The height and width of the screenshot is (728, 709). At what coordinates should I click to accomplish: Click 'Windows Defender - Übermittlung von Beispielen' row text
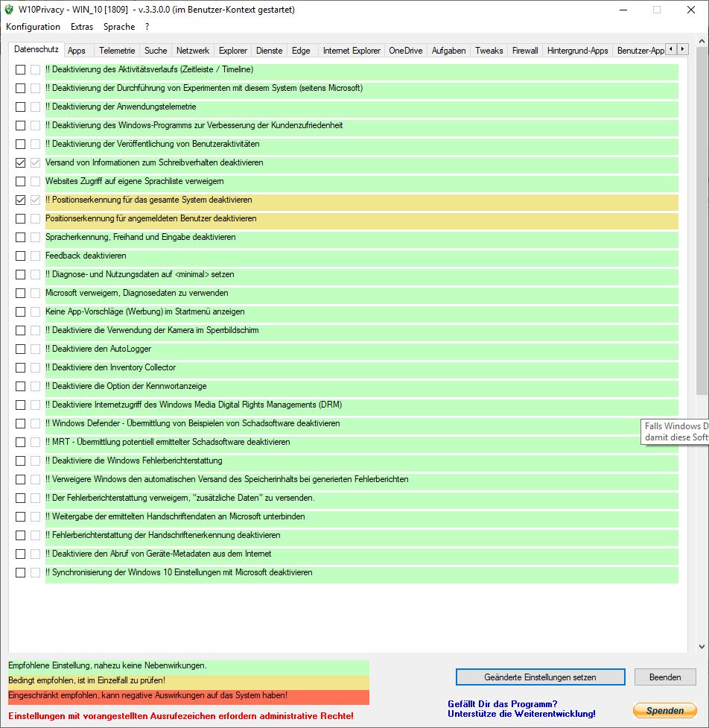pos(193,423)
